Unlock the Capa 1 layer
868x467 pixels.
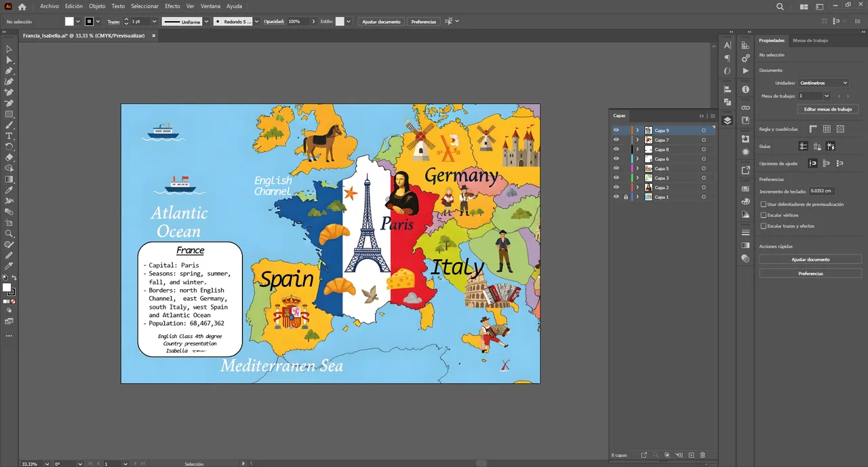[x=625, y=197]
